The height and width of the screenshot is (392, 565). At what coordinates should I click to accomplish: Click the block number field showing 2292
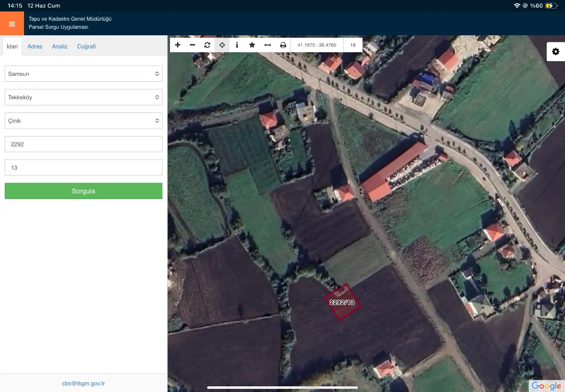click(83, 144)
